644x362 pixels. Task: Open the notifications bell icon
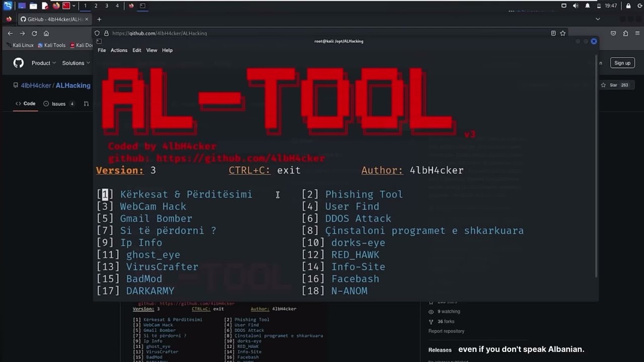coord(587,6)
